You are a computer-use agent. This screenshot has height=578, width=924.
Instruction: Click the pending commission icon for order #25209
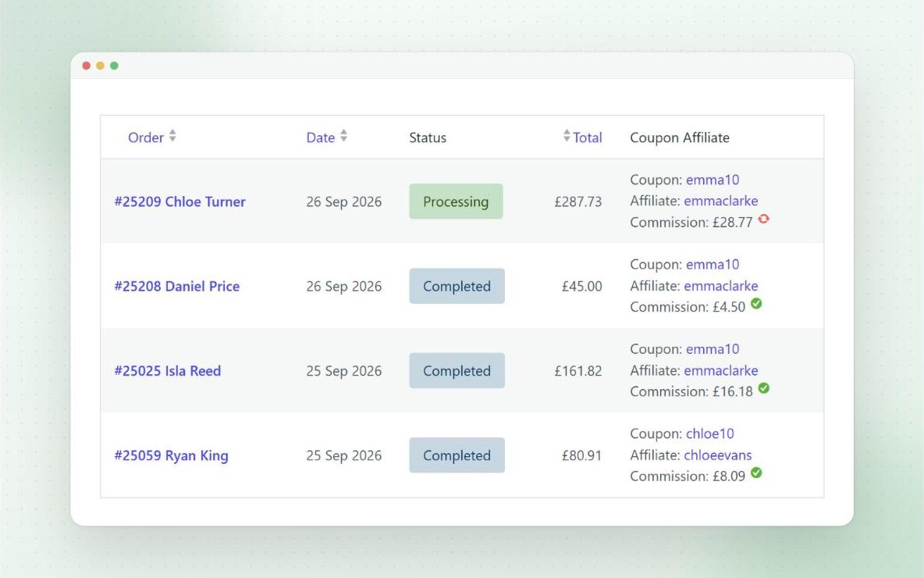tap(764, 219)
